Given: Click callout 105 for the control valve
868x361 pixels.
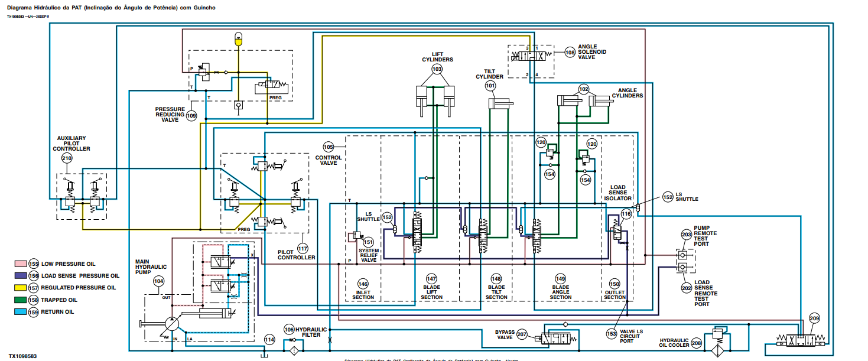Looking at the screenshot, I should [x=329, y=147].
